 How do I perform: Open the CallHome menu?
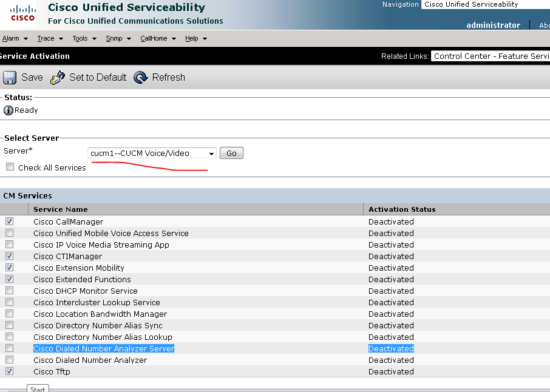[x=158, y=39]
